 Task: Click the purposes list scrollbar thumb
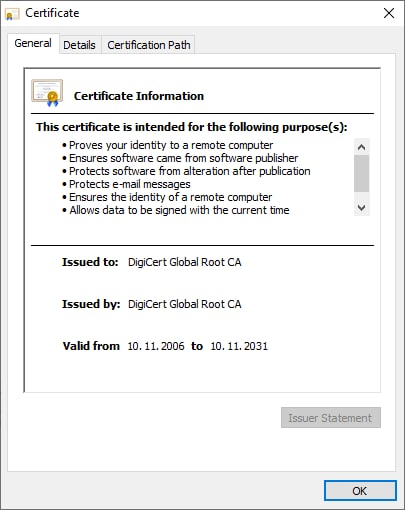click(x=361, y=174)
